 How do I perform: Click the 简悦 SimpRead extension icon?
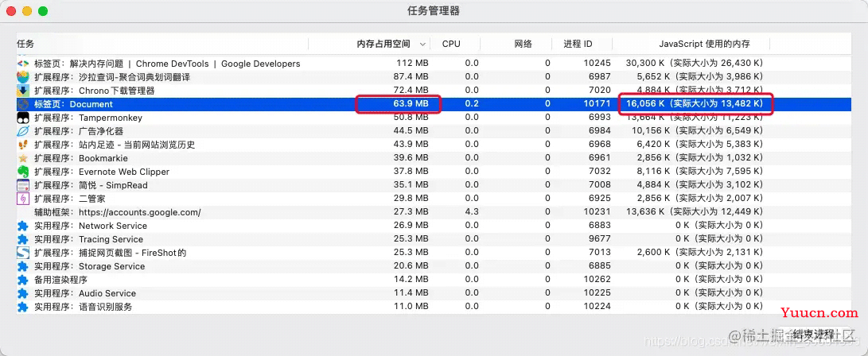click(23, 185)
